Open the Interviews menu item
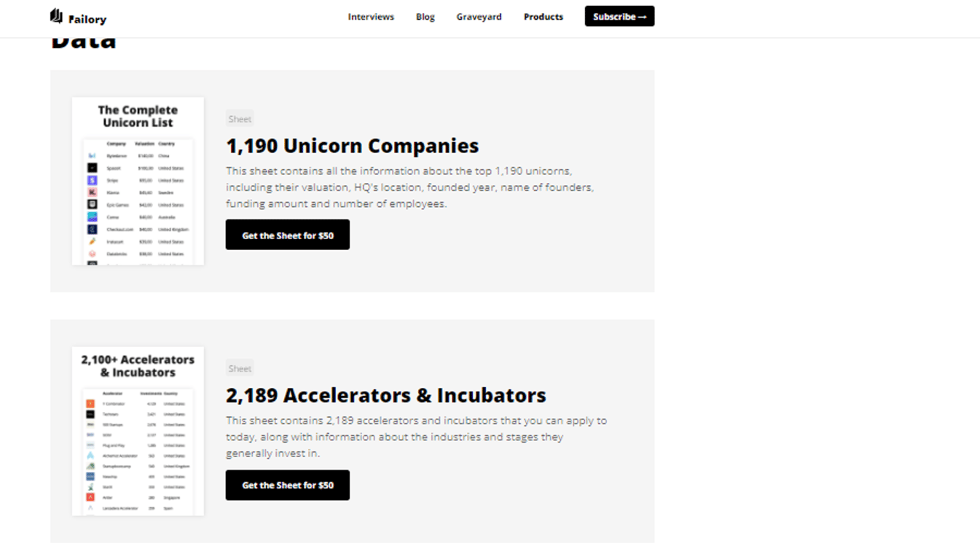This screenshot has width=980, height=560. pos(371,17)
